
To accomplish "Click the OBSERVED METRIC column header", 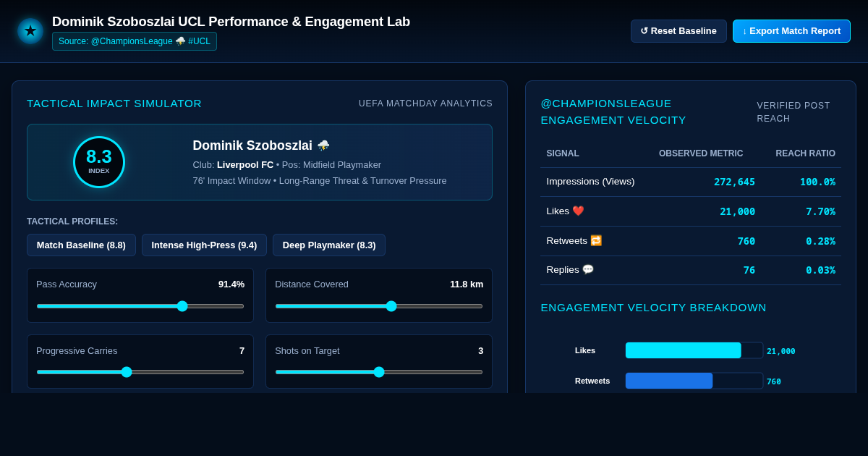I will tap(701, 153).
